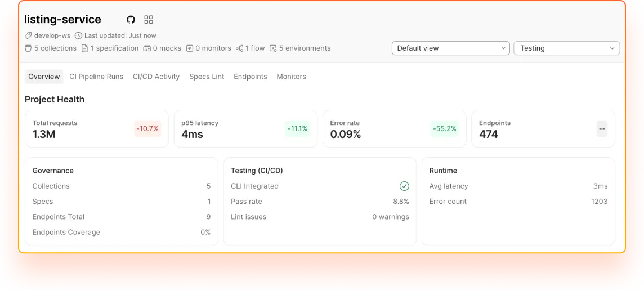Click the 0 mocks icon
644x290 pixels.
[x=146, y=48]
